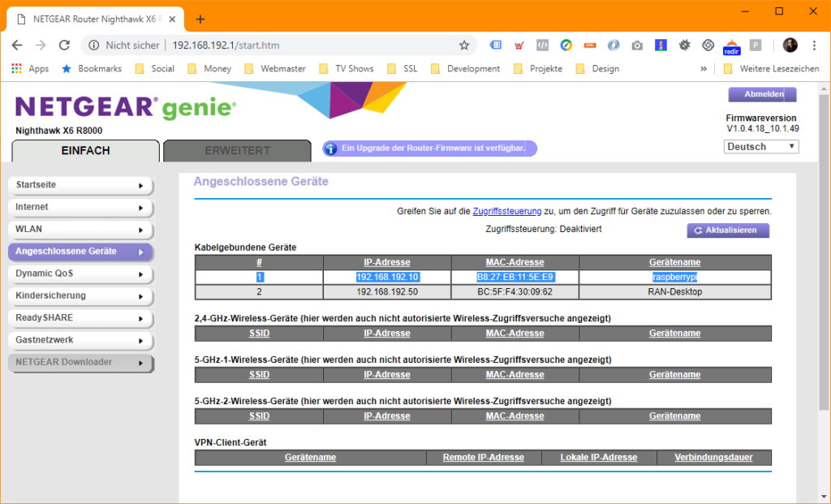Reload the router page
The height and width of the screenshot is (504, 831).
pyautogui.click(x=64, y=45)
